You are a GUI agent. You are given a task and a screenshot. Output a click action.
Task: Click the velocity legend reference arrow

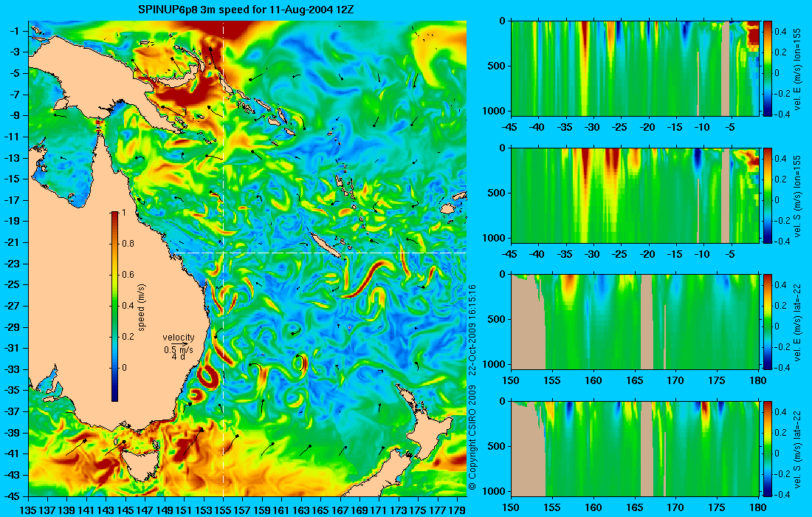pos(179,343)
